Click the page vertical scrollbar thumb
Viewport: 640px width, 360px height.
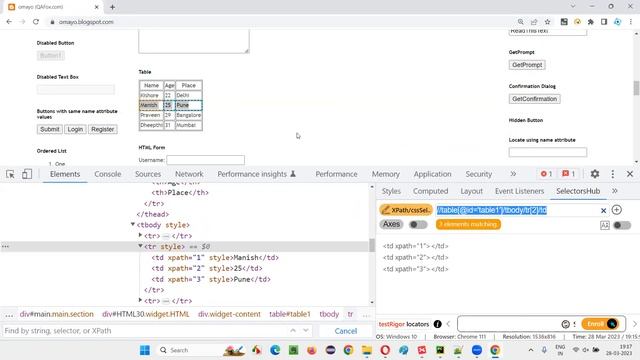point(636,88)
